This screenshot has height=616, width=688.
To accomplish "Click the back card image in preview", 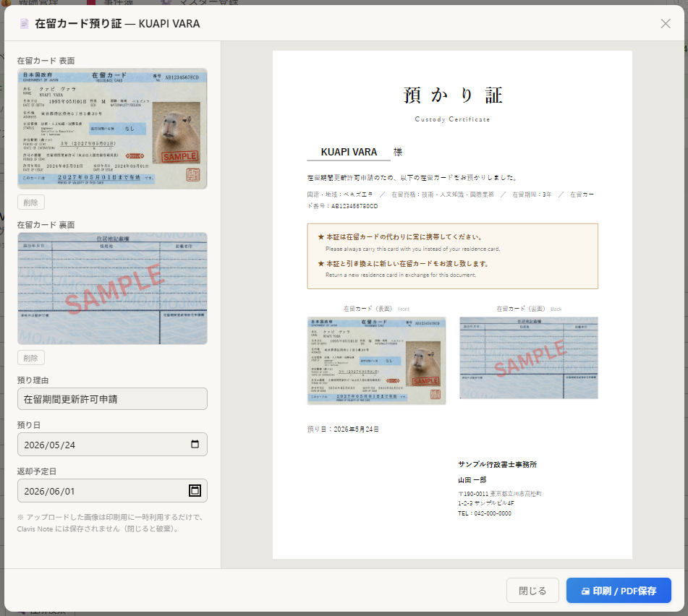I will click(x=529, y=358).
